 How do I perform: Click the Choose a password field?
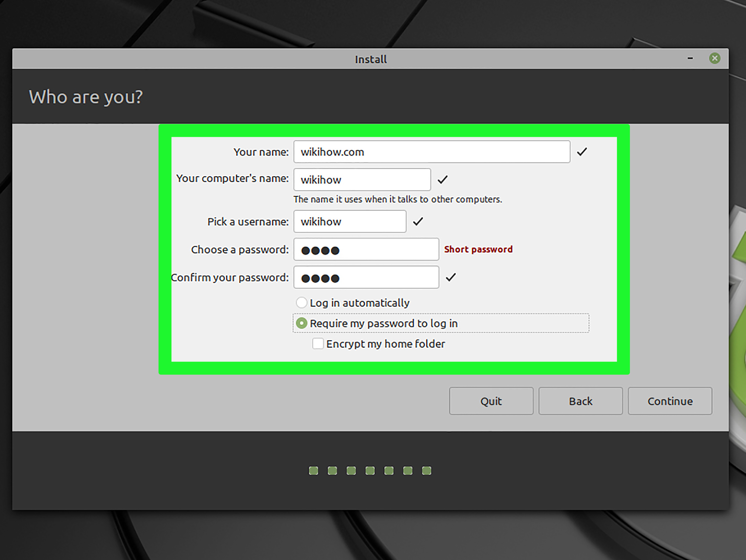click(x=366, y=249)
